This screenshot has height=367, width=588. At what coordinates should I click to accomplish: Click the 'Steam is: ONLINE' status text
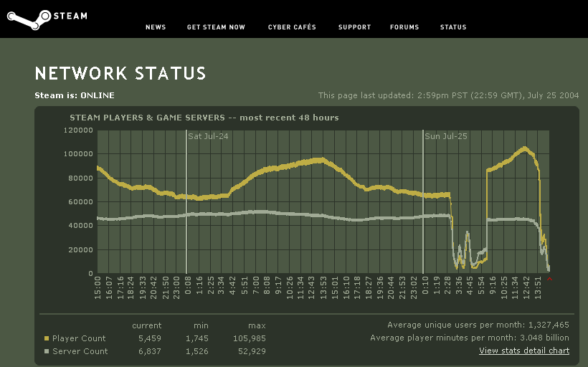[75, 95]
